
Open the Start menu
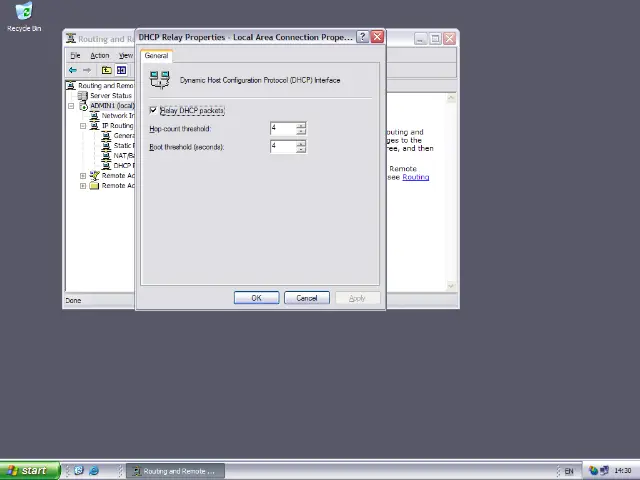[27, 471]
